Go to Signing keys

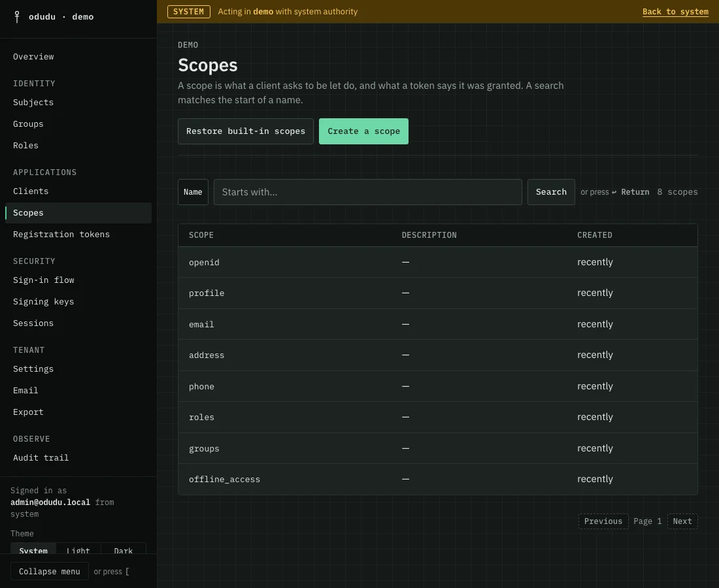click(x=78, y=302)
